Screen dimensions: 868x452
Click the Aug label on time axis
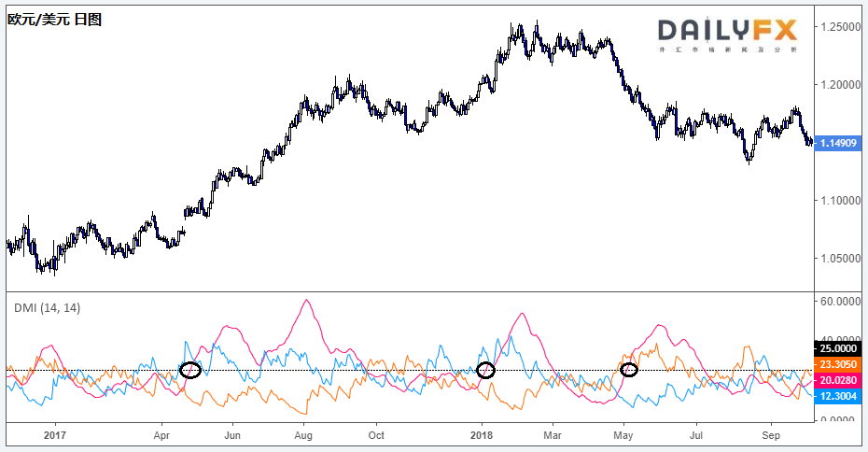click(x=303, y=435)
